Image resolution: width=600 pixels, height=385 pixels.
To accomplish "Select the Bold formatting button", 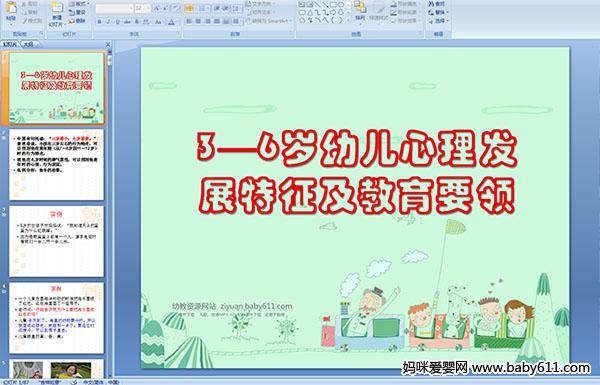I will click(x=99, y=22).
